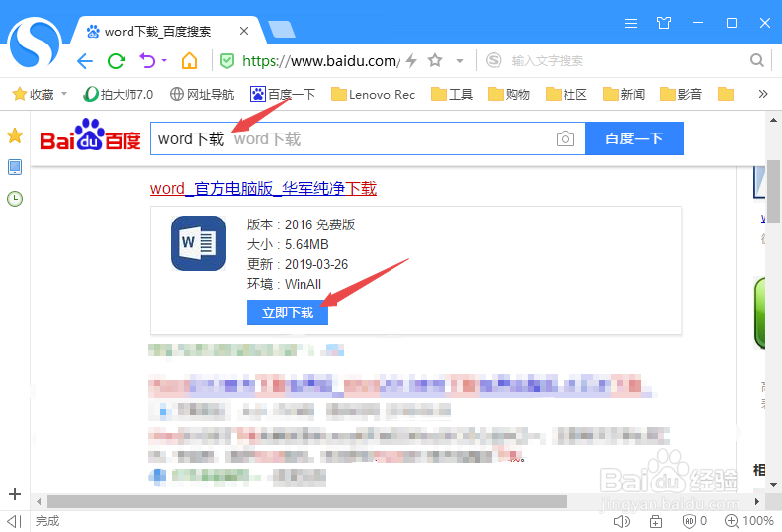Click the lightning speed mode icon
Image resolution: width=782 pixels, height=532 pixels.
point(411,61)
